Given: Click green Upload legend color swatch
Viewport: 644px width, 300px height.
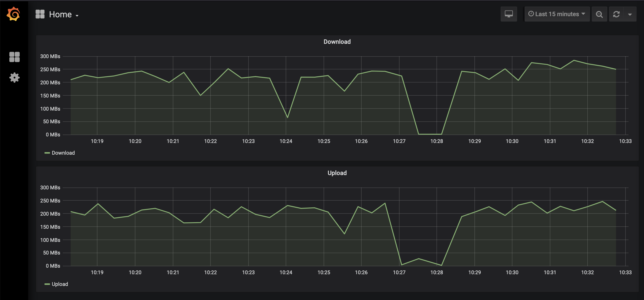Looking at the screenshot, I should coord(47,284).
